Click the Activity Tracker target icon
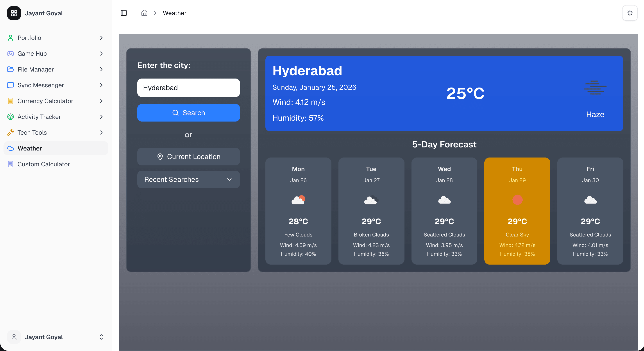The image size is (644, 351). click(11, 117)
